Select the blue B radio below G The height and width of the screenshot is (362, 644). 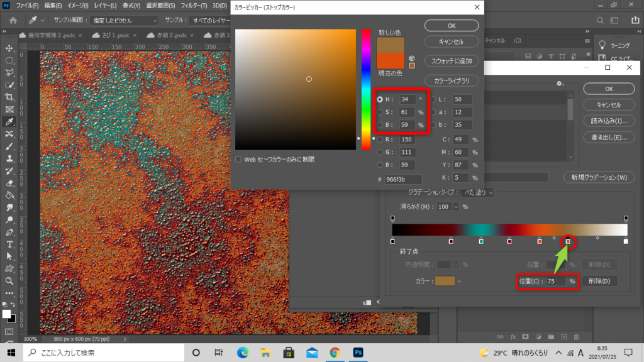click(x=380, y=165)
